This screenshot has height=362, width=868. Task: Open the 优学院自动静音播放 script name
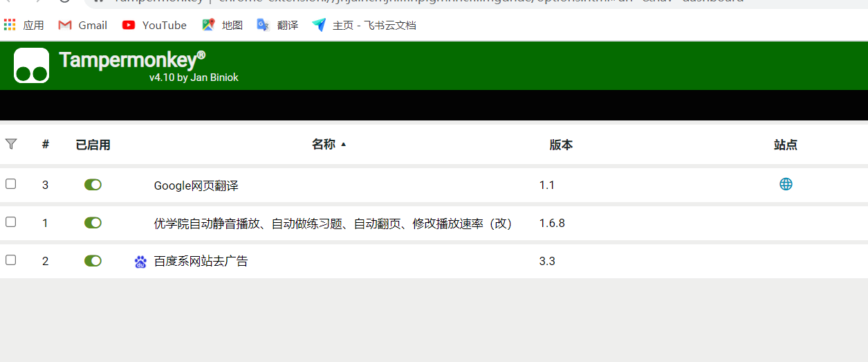coord(333,224)
